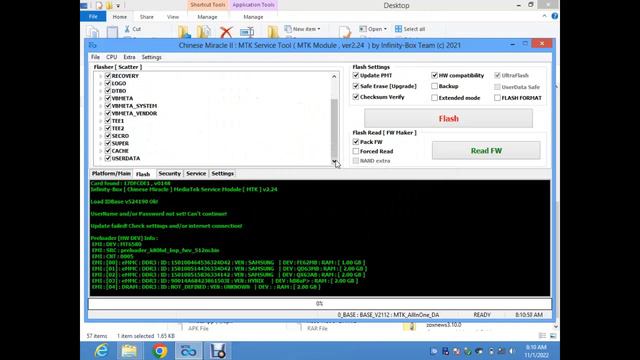The image size is (640, 360).
Task: Toggle Safe Erase [Upgrade] checkbox
Action: (x=356, y=86)
